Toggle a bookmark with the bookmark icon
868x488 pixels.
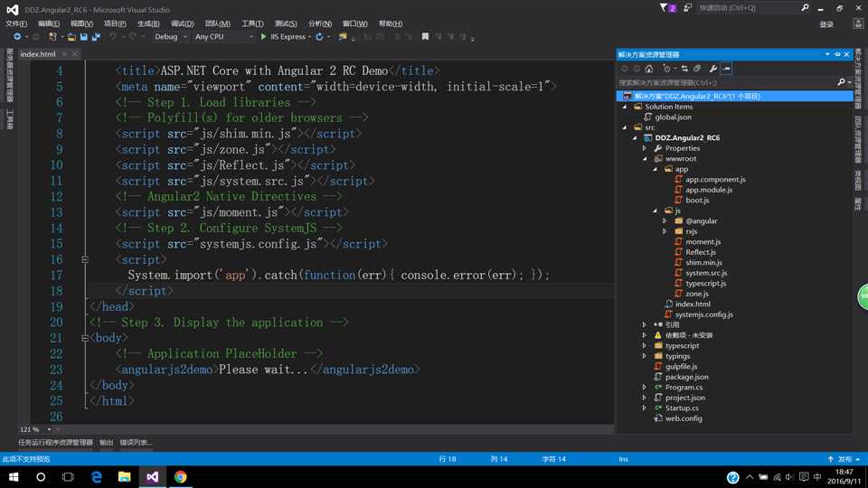tap(425, 36)
